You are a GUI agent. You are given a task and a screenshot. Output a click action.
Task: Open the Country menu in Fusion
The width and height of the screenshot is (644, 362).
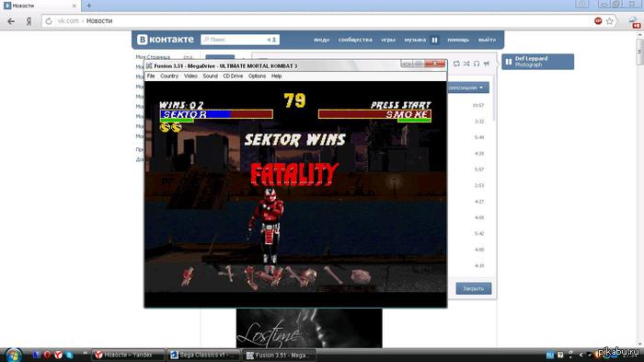click(x=169, y=76)
